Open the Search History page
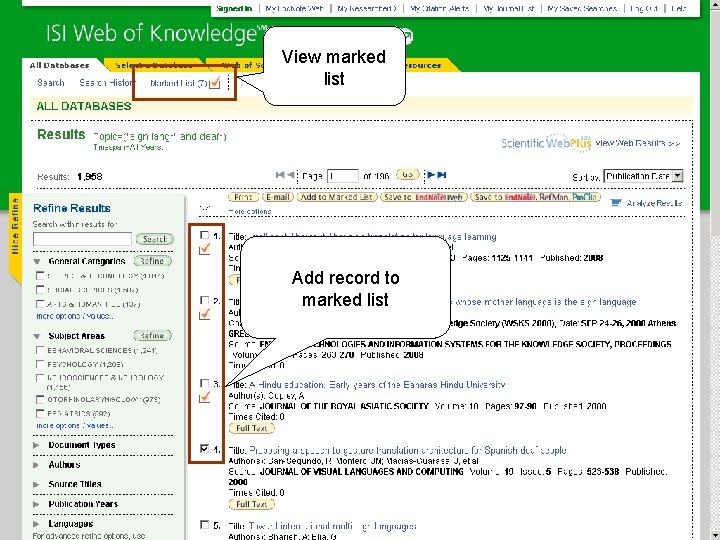Screen dimensions: 720x540 tap(107, 83)
